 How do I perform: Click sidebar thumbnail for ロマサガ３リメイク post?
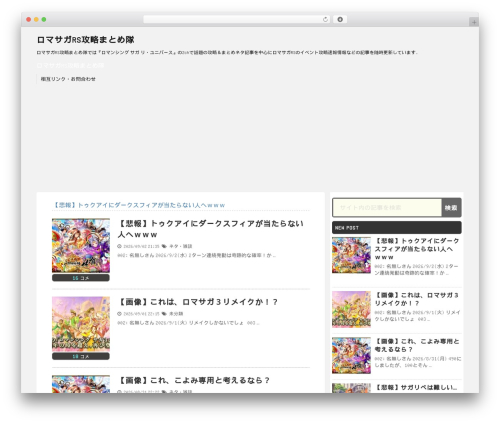click(x=351, y=309)
